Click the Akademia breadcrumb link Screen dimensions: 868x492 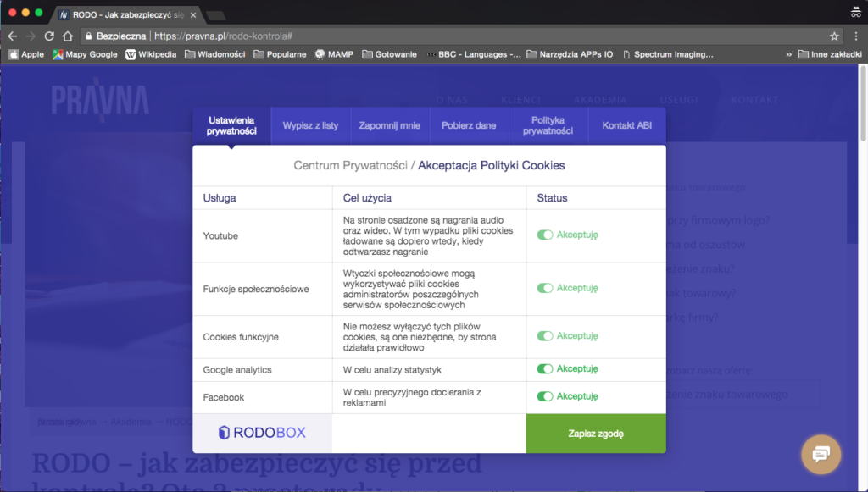131,422
